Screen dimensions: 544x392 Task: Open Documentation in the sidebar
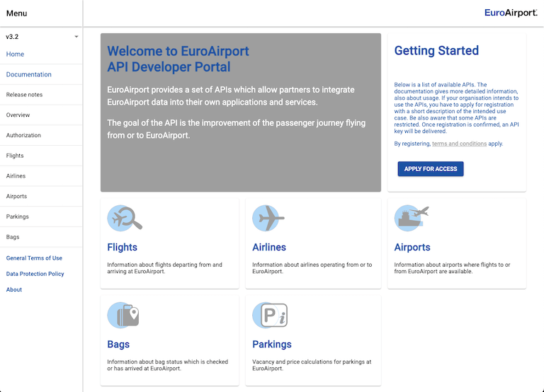click(x=29, y=74)
